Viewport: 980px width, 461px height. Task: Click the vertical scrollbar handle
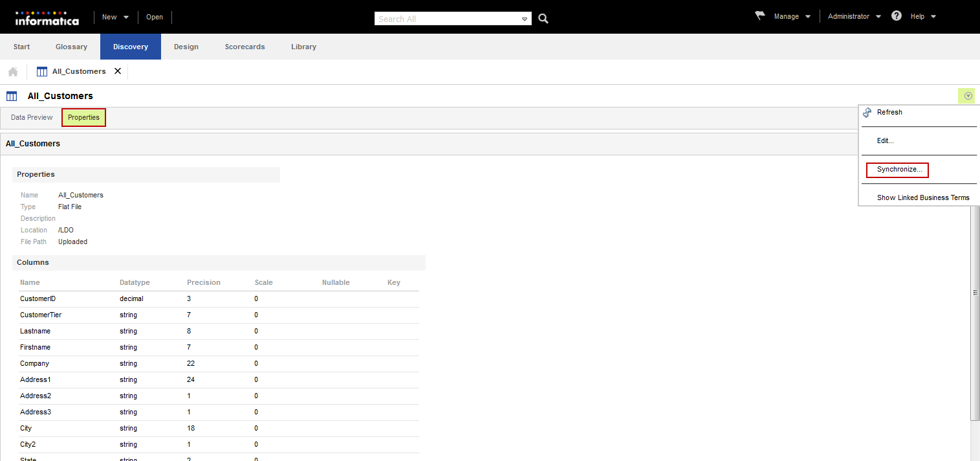click(975, 293)
